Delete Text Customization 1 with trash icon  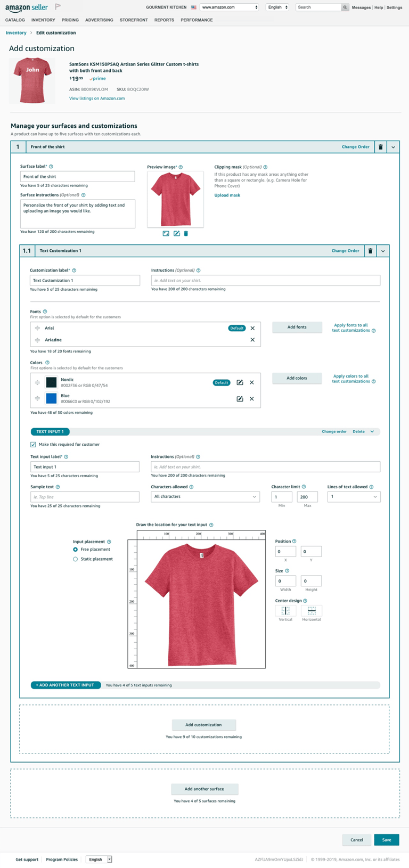tap(371, 251)
